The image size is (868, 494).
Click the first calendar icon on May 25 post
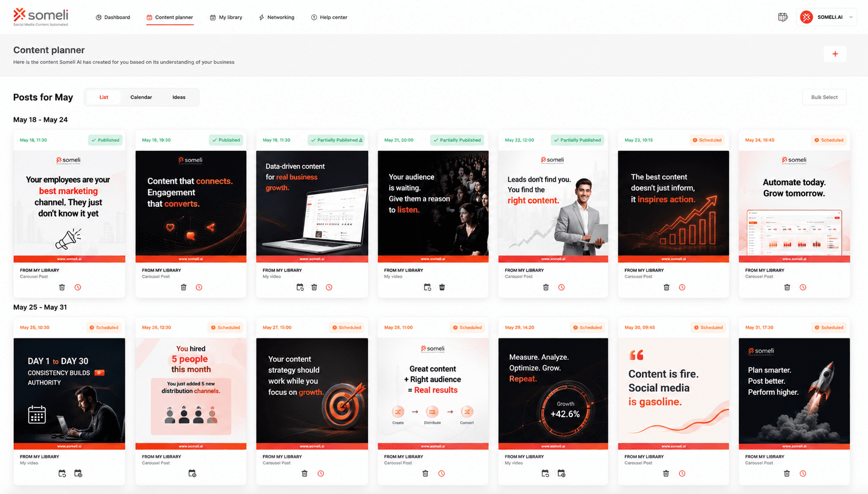[62, 474]
